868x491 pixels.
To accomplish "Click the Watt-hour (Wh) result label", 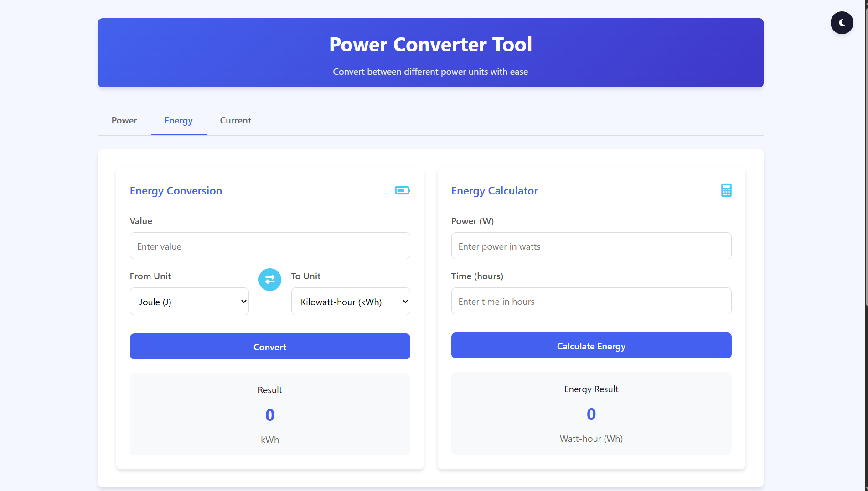I will click(x=591, y=439).
